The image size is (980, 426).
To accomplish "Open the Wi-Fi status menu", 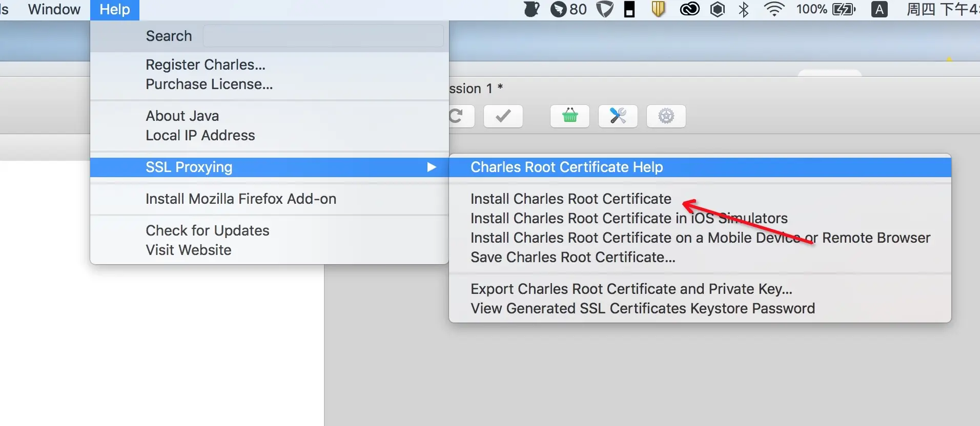I will [x=774, y=9].
